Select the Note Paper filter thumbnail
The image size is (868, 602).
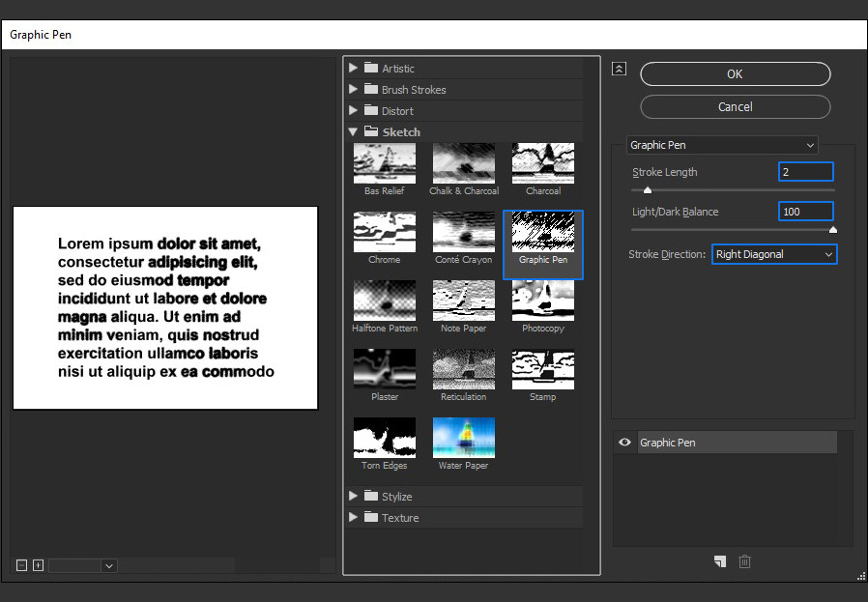tap(464, 301)
